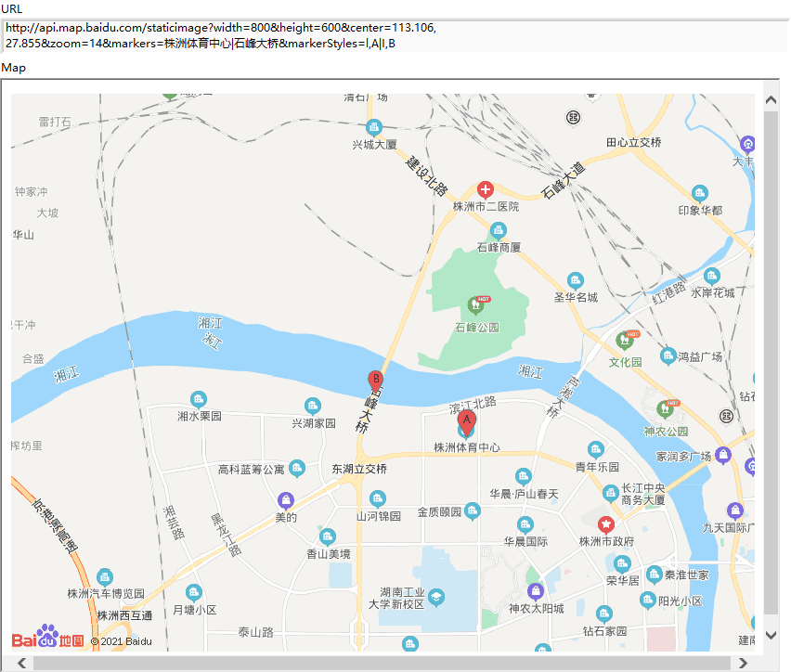Click the 荣华居 building icon

622,564
